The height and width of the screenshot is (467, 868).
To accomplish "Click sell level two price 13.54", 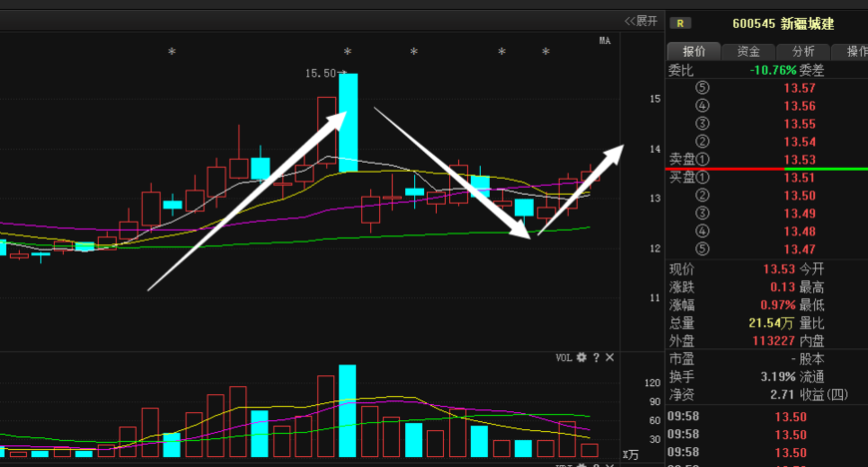I will pos(799,142).
